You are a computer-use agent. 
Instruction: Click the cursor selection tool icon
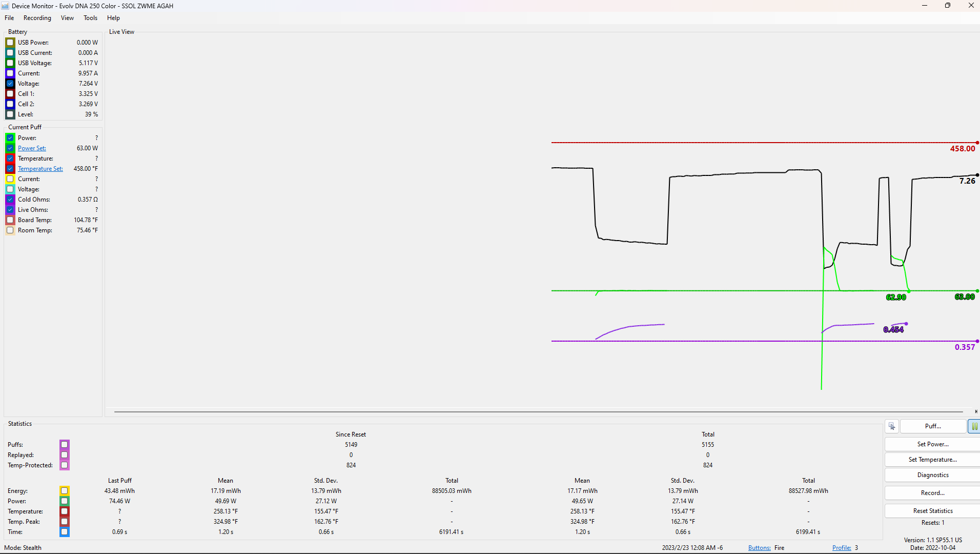pyautogui.click(x=892, y=426)
